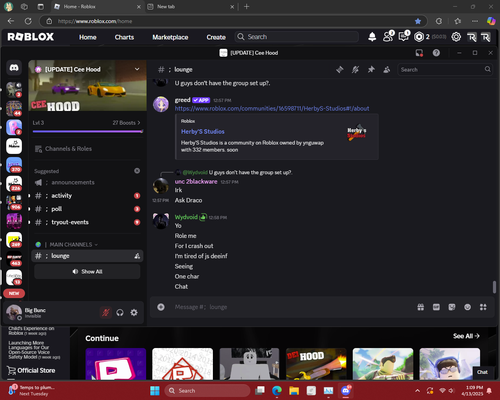Open File Explorer from the taskbar
Image resolution: width=500 pixels, height=400 pixels.
294,391
